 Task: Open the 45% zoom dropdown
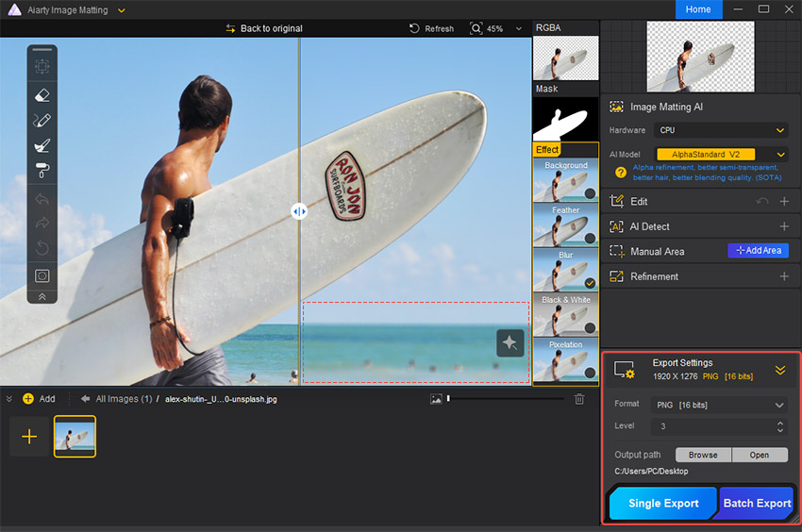[x=519, y=28]
